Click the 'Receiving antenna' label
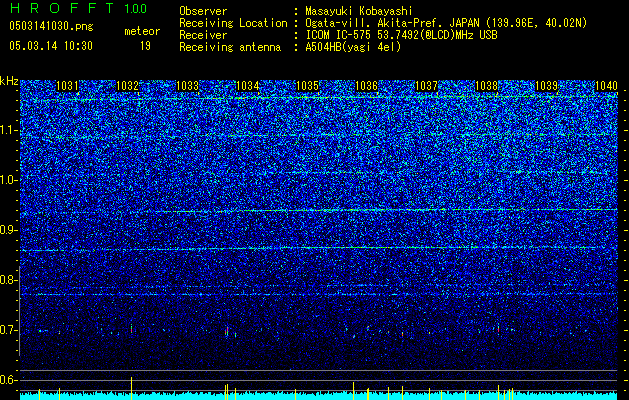629x400 pixels. (x=230, y=47)
